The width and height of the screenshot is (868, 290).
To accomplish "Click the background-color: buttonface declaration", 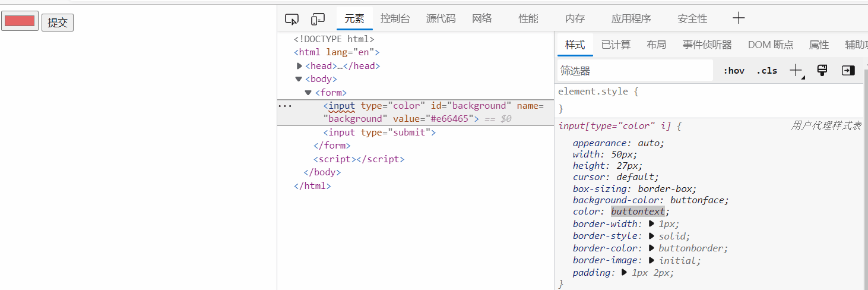I will (x=651, y=200).
